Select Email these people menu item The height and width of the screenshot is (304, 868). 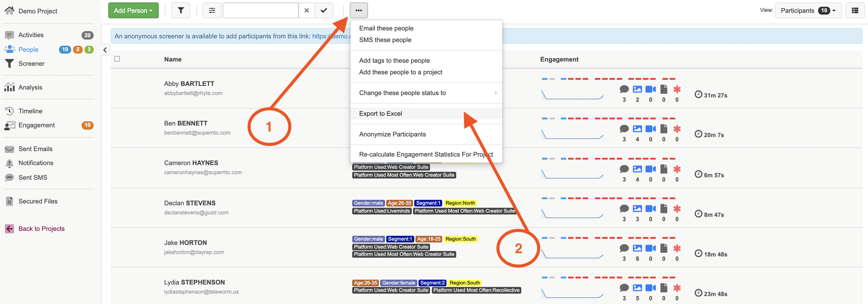point(386,28)
